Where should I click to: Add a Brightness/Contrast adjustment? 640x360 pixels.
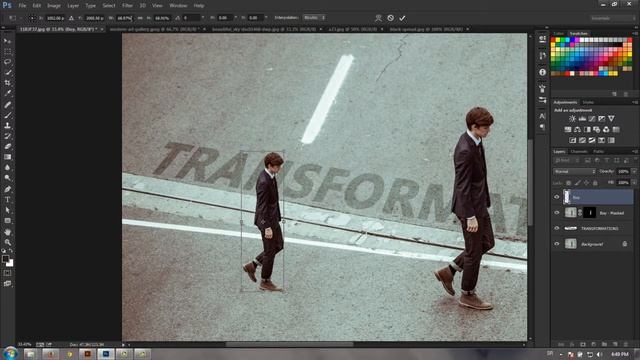tap(572, 119)
